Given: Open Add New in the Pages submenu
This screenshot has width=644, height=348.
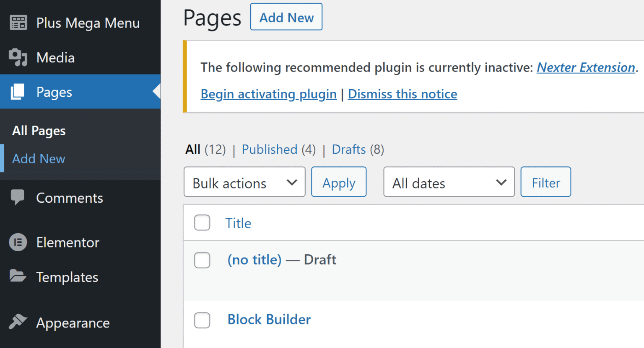Looking at the screenshot, I should [39, 159].
